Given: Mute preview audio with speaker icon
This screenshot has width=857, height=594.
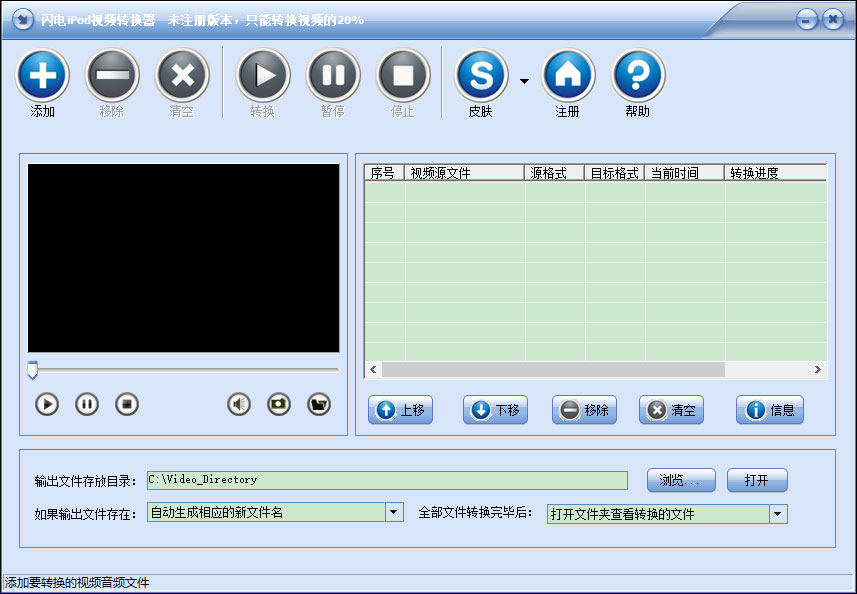Looking at the screenshot, I should click(239, 404).
